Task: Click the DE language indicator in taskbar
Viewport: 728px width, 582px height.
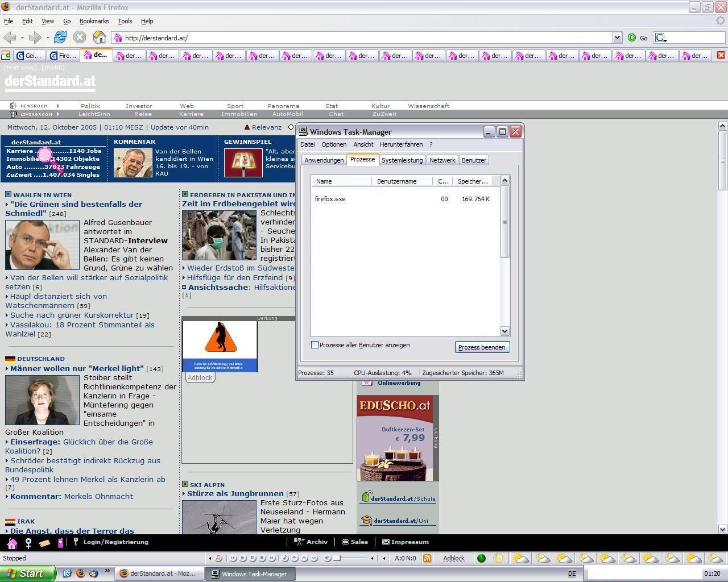Action: point(572,574)
